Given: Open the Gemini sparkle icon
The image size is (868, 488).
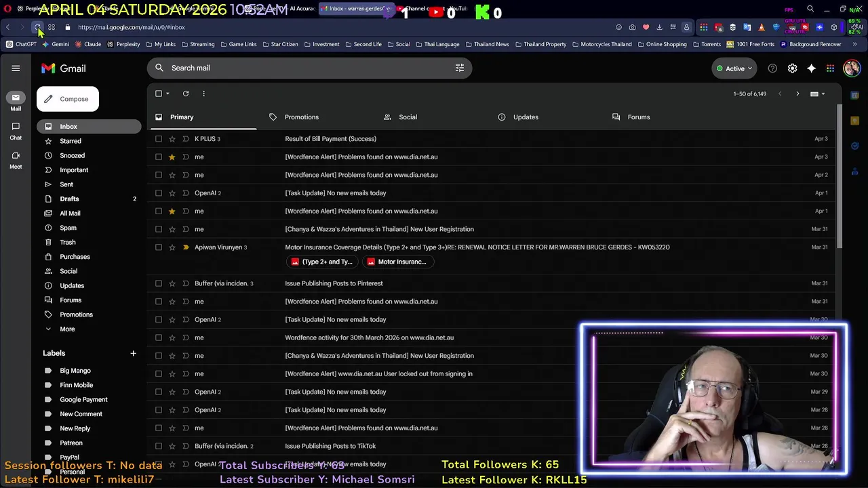Looking at the screenshot, I should click(x=811, y=68).
